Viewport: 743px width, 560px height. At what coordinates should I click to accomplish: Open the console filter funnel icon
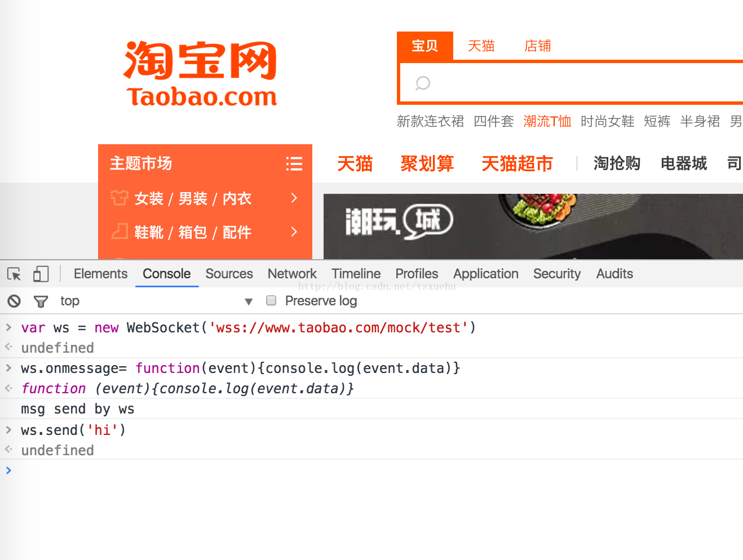[41, 301]
